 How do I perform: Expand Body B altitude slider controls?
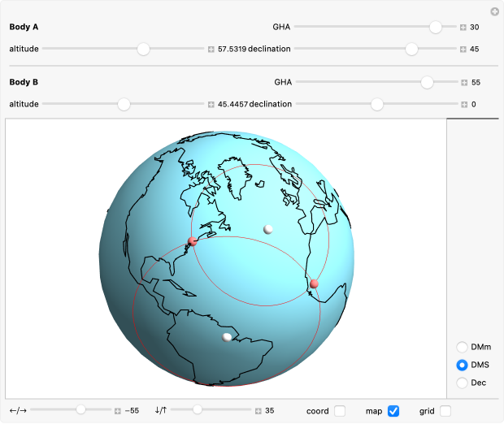[x=211, y=105]
